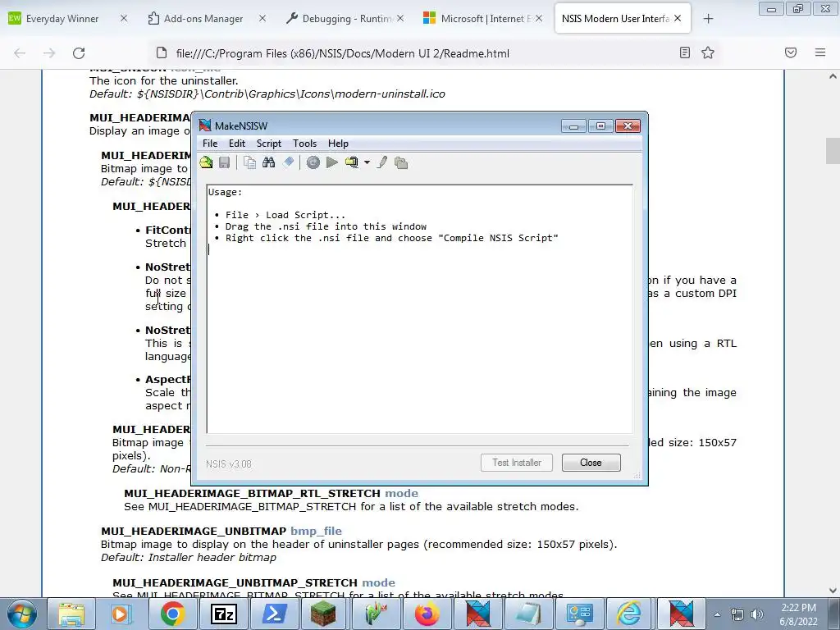Click the Close button in MakeNSISW
Viewport: 840px width, 630px height.
point(591,463)
